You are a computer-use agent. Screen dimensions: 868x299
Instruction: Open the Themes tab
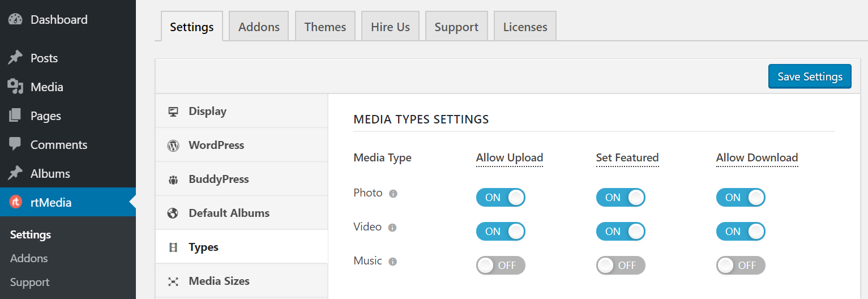(x=325, y=26)
